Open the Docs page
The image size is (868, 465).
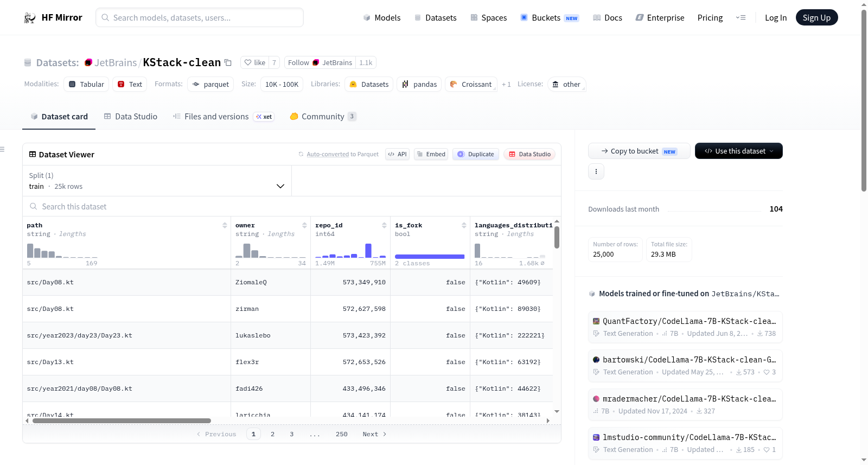coord(607,17)
